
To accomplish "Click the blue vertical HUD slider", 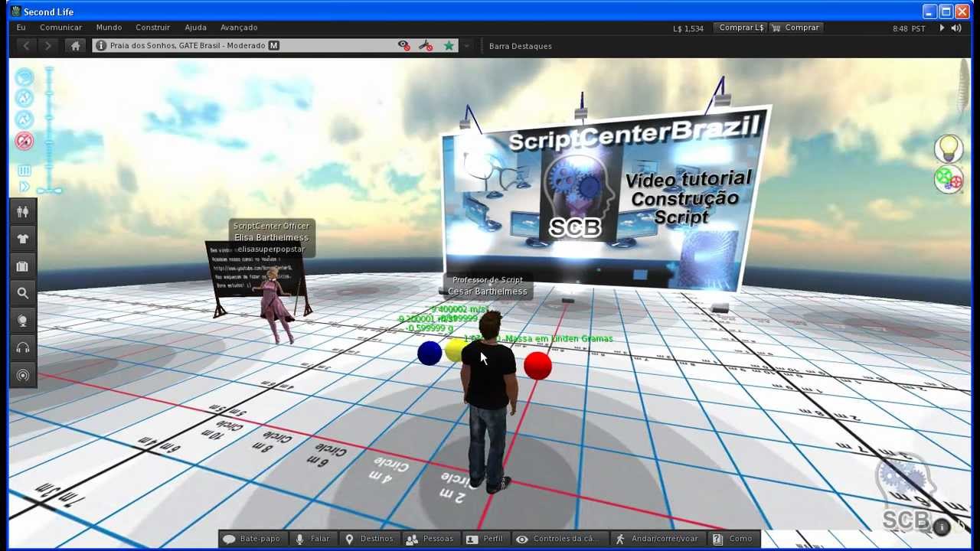I will tap(50, 129).
